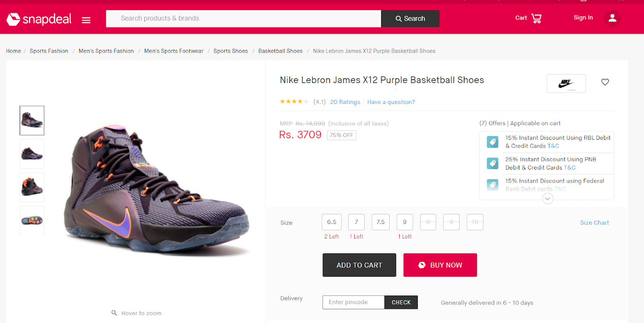Click the hover-to-zoom magnifier icon
This screenshot has height=323, width=644.
coord(114,313)
